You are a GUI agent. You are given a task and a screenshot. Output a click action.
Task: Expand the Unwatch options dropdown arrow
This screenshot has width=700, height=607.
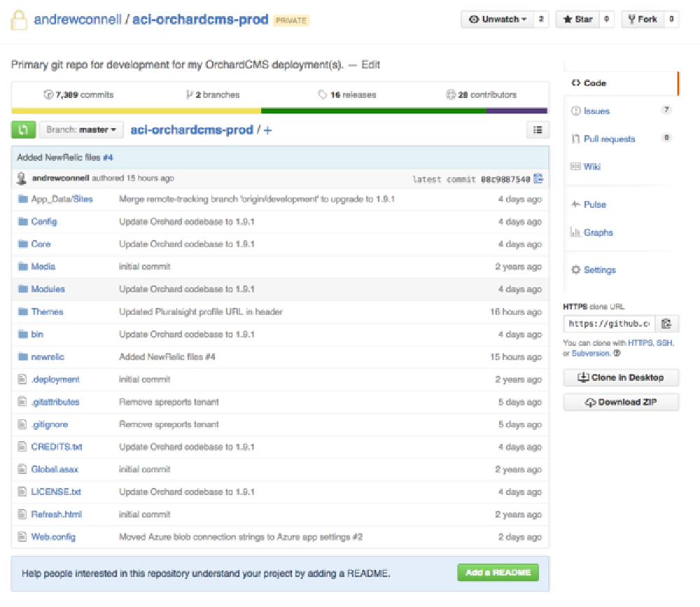tap(523, 19)
